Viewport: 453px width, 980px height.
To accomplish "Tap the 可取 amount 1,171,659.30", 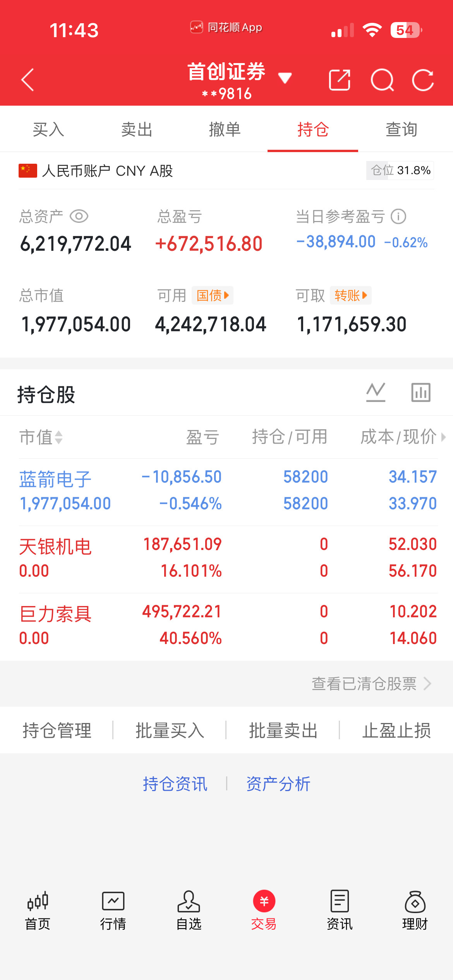I will click(352, 324).
